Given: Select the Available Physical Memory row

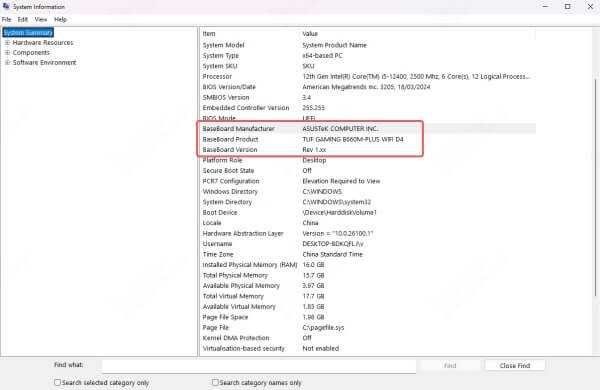Looking at the screenshot, I should click(368, 286).
